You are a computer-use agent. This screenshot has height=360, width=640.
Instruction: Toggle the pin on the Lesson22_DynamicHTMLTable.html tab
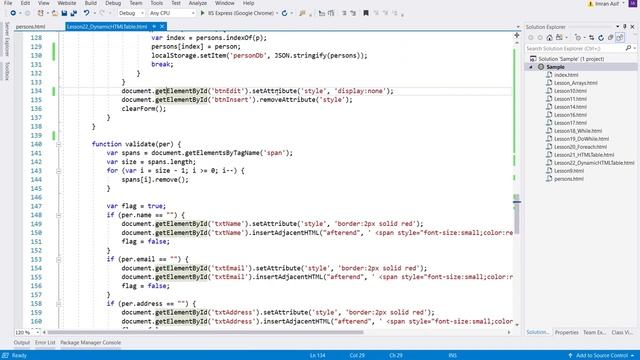point(154,27)
